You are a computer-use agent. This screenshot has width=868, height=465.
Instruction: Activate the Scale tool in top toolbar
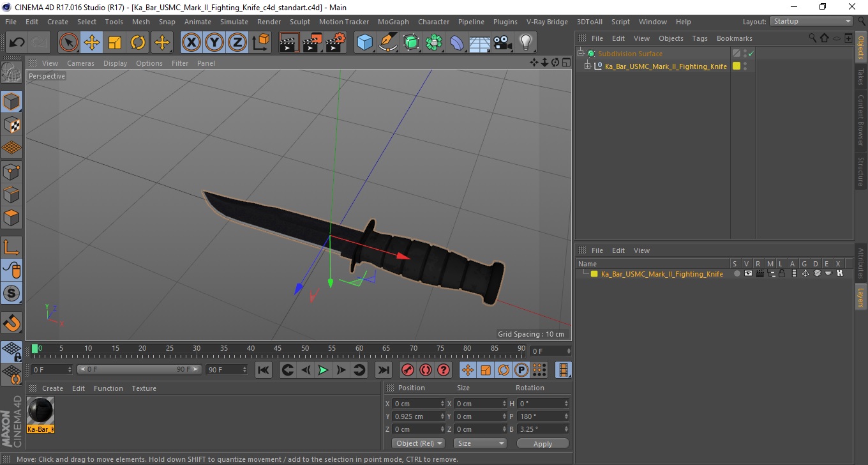(115, 43)
